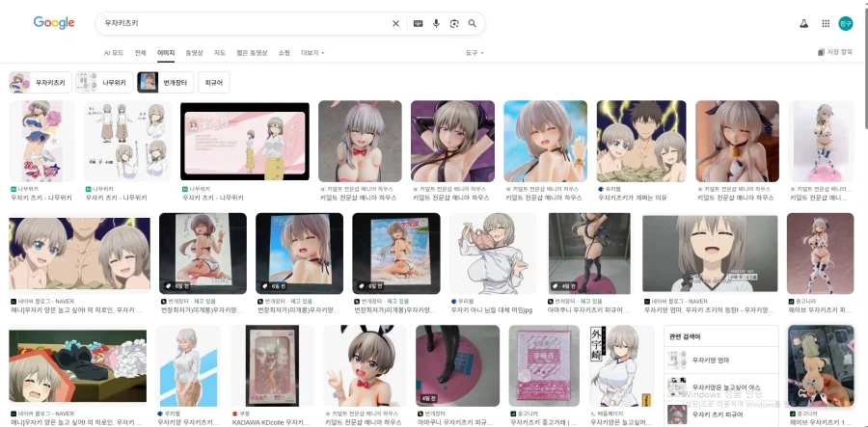The image size is (868, 427).
Task: Open saved items via 저장 항목 bookmark
Action: click(x=835, y=52)
